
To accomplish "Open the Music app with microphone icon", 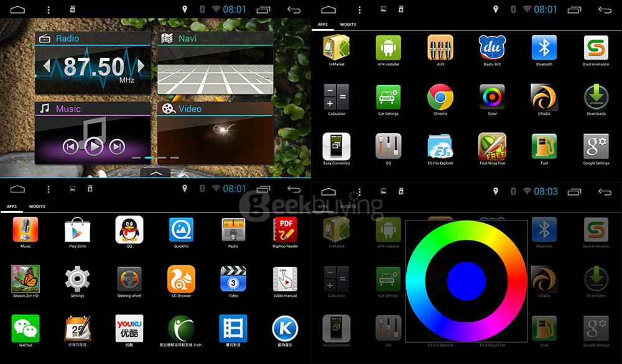I will 26,230.
